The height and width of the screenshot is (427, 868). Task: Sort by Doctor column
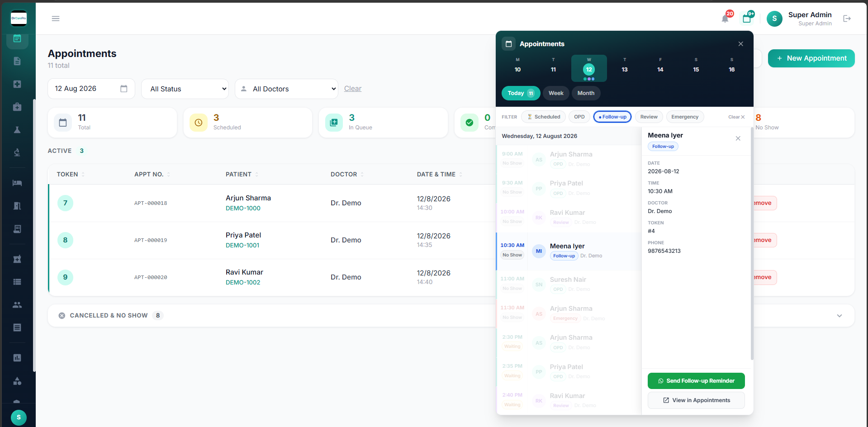click(347, 174)
